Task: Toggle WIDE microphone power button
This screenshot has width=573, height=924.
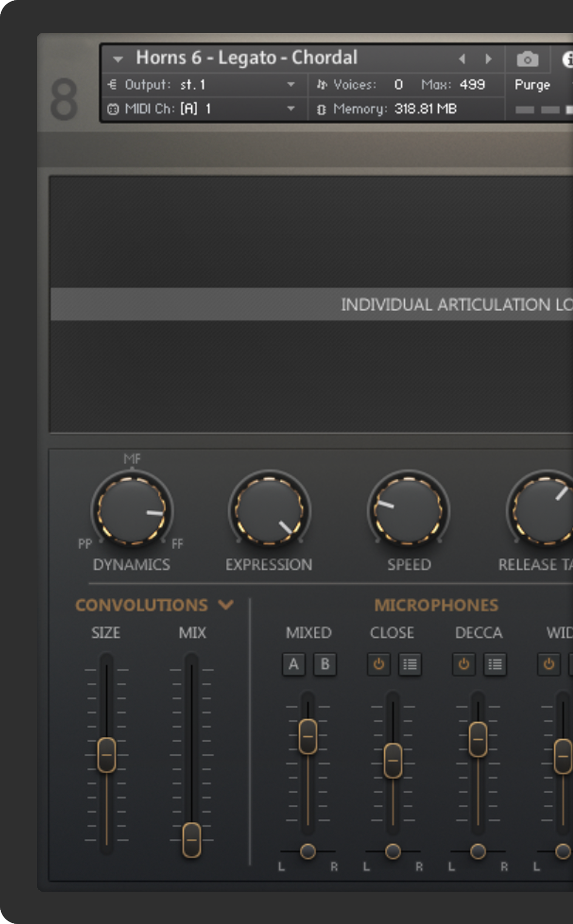Action: (549, 664)
